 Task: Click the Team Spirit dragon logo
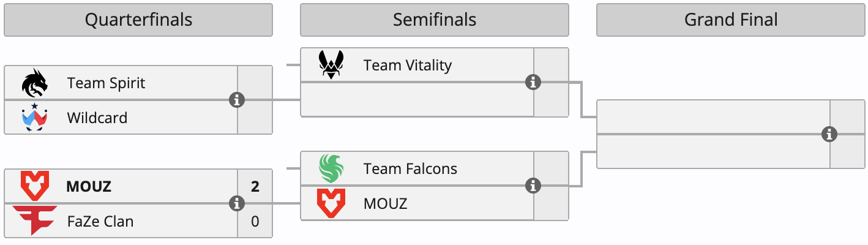click(x=34, y=83)
